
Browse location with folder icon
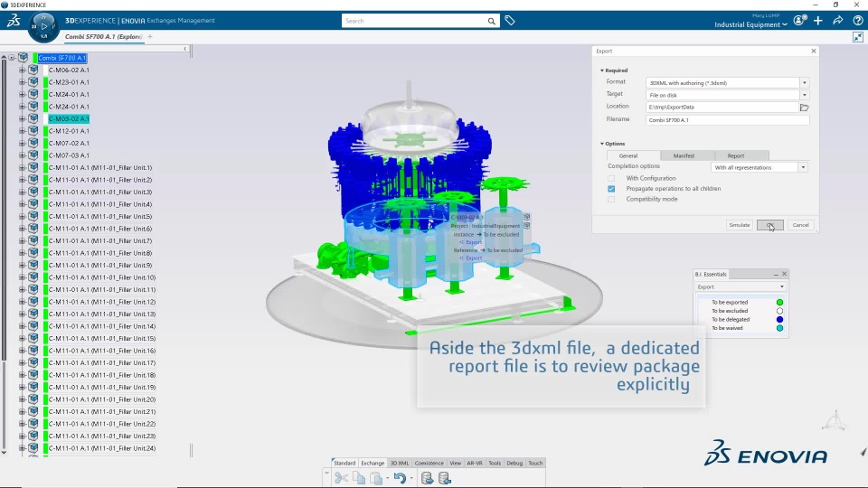(x=805, y=108)
